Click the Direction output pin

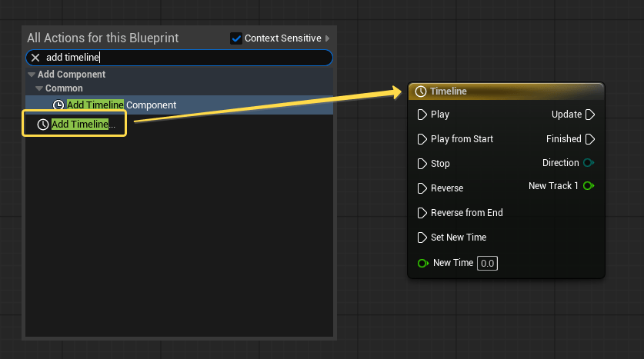(x=589, y=163)
